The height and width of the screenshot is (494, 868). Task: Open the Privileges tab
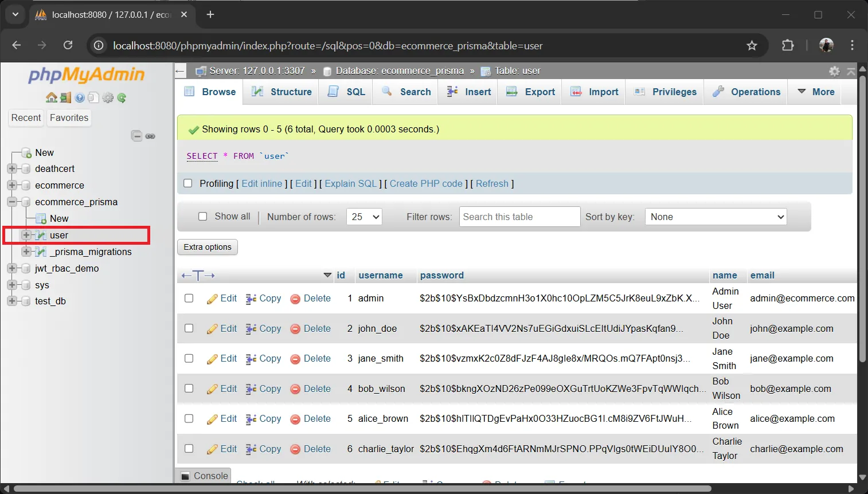tap(666, 92)
